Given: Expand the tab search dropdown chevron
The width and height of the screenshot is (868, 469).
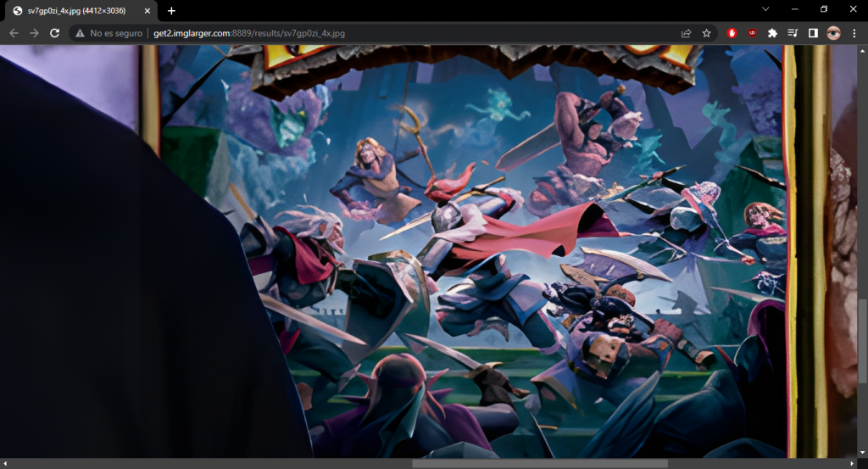Looking at the screenshot, I should 765,8.
